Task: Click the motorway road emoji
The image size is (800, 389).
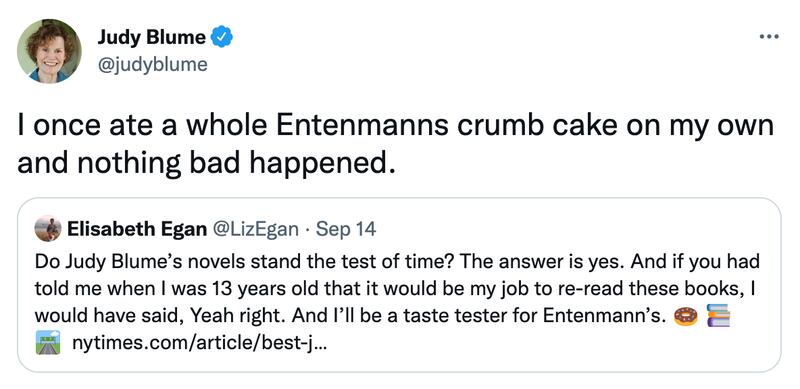Action: point(47,343)
